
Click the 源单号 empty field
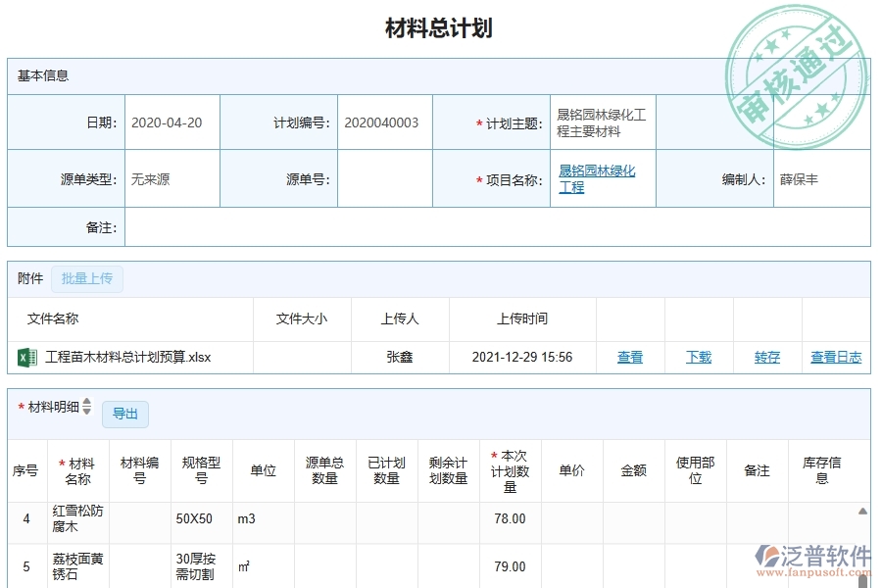coord(387,177)
